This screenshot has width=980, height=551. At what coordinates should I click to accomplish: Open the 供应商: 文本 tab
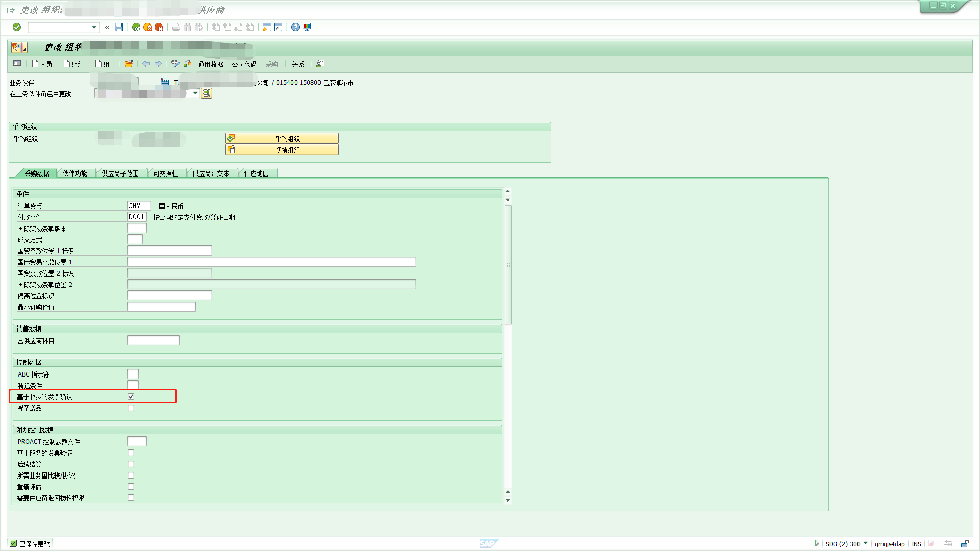[x=211, y=173]
